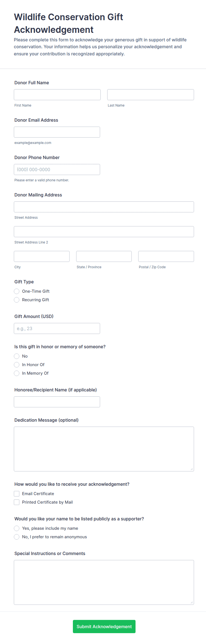This screenshot has height=644, width=206.
Task: Click the First Name input field
Action: tap(57, 95)
